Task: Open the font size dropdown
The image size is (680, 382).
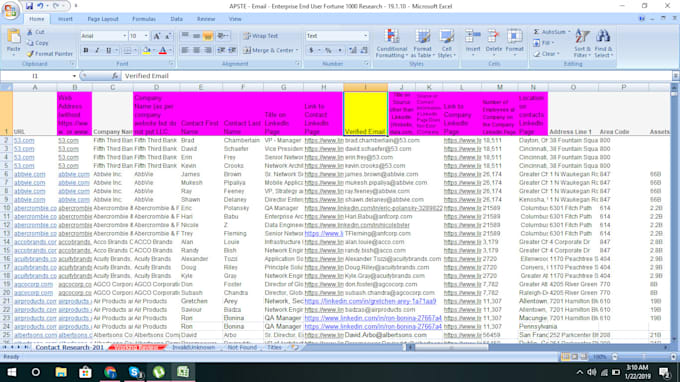Action: click(146, 36)
